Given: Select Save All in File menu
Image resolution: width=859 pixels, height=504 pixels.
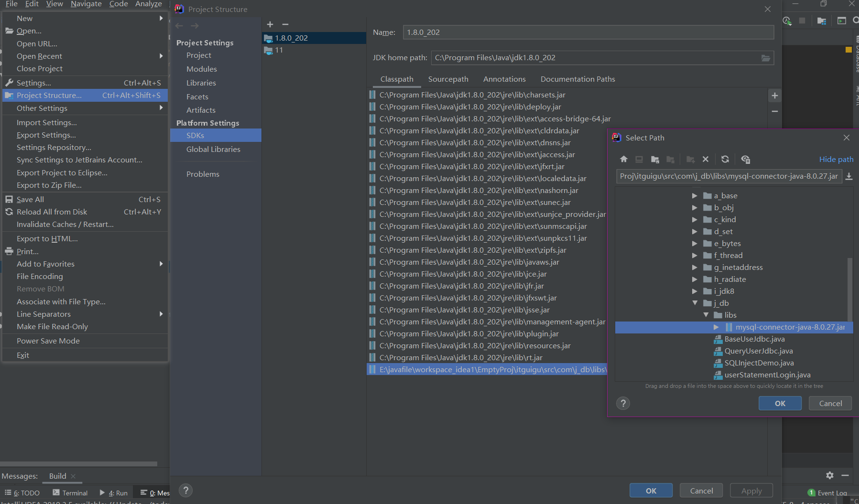Looking at the screenshot, I should coord(85,200).
